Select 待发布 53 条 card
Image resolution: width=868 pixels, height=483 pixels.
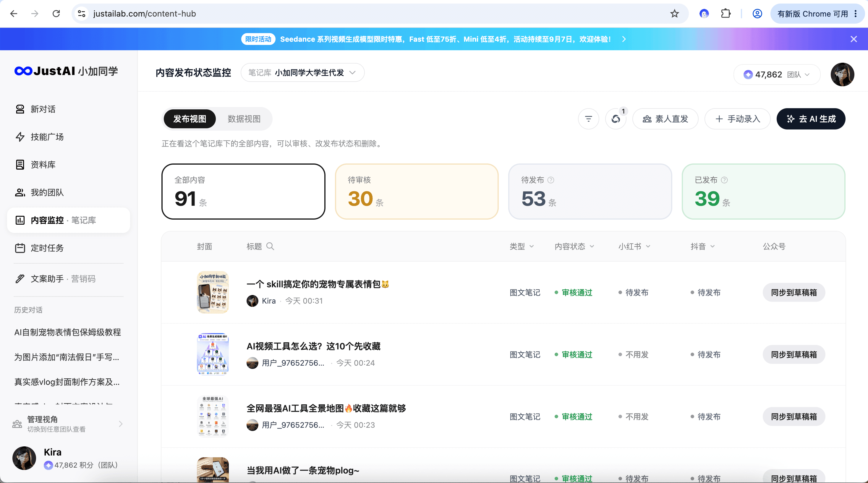point(590,192)
